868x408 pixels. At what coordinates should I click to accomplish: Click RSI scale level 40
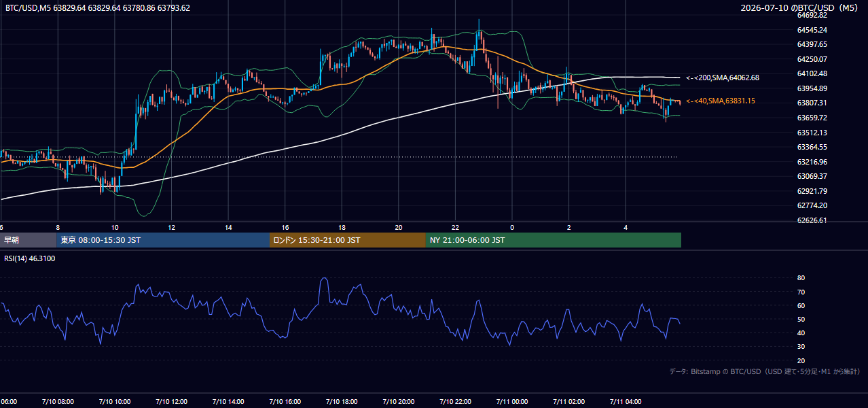pos(801,333)
